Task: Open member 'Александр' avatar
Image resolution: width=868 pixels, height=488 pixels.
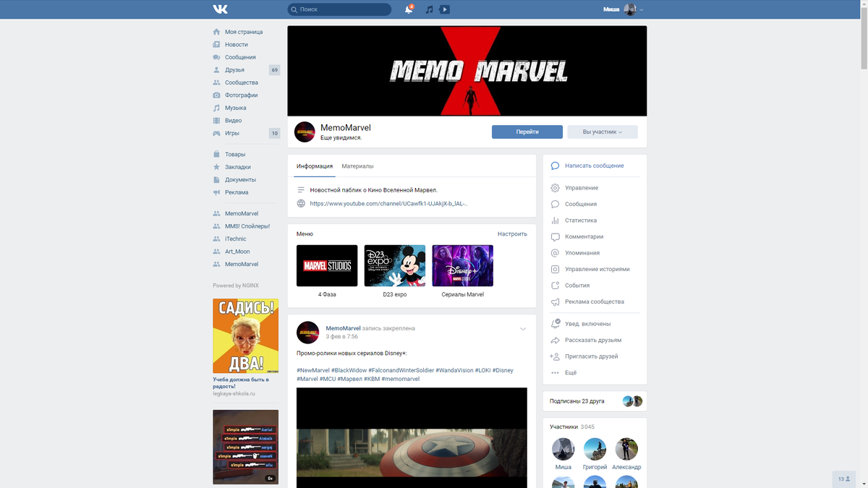Action: [x=626, y=449]
